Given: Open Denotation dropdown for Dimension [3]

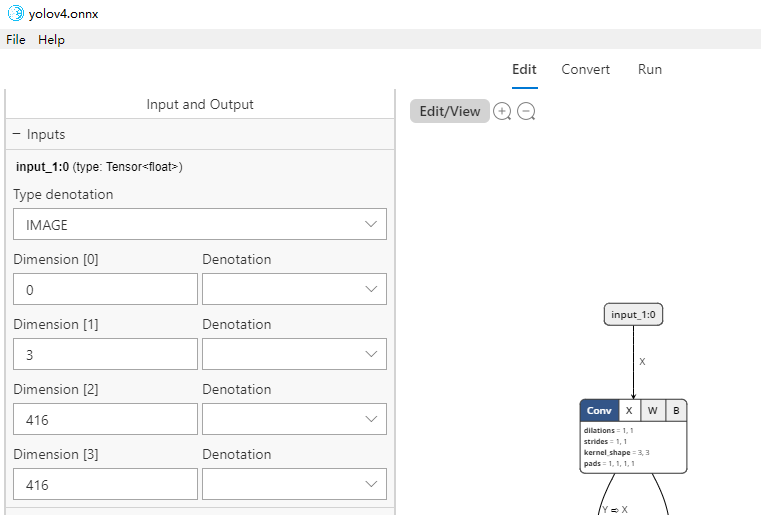Looking at the screenshot, I should pos(294,484).
